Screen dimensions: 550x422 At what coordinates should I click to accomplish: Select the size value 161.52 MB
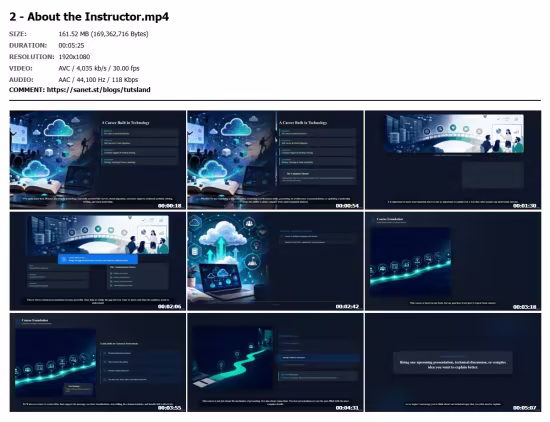pyautogui.click(x=103, y=34)
